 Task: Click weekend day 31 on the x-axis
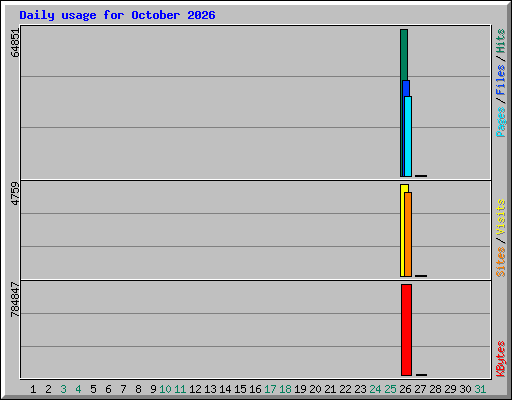point(480,389)
